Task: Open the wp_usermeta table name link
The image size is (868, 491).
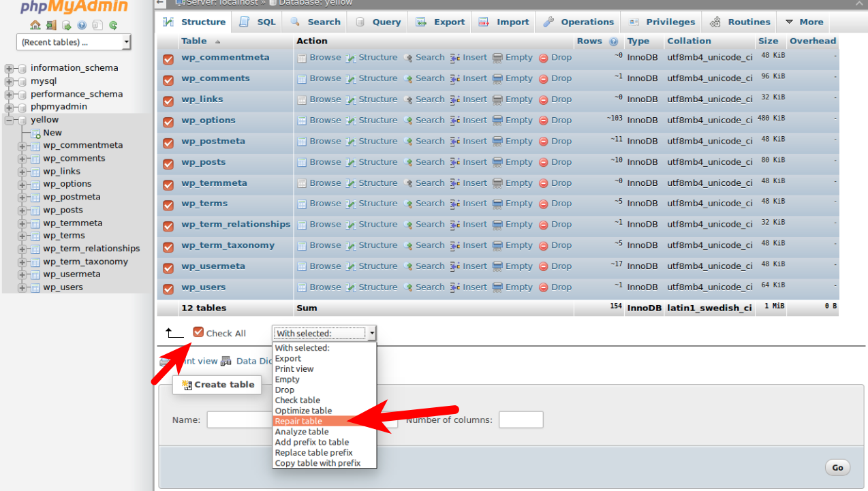Action: click(213, 266)
